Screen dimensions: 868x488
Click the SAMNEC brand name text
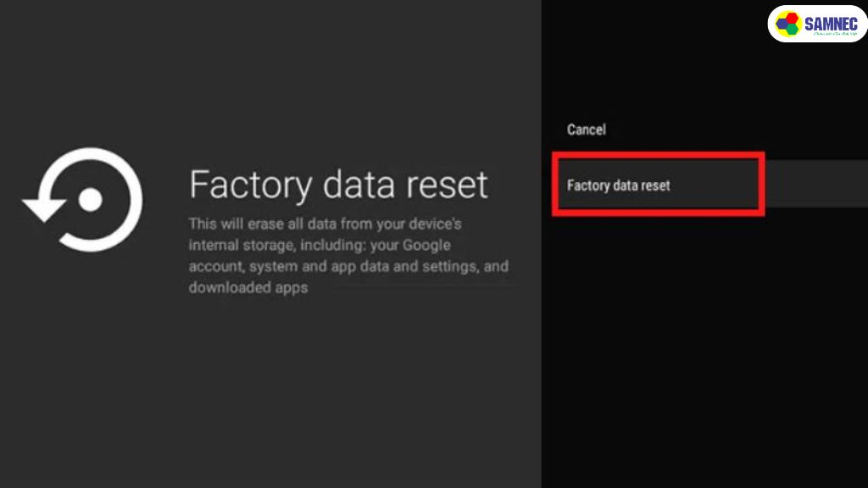(x=831, y=22)
